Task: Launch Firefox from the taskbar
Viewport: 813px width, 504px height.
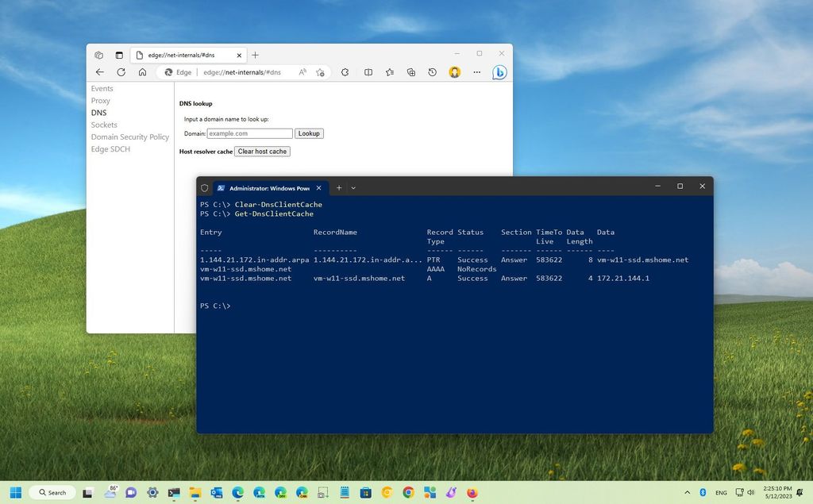Action: pos(472,493)
